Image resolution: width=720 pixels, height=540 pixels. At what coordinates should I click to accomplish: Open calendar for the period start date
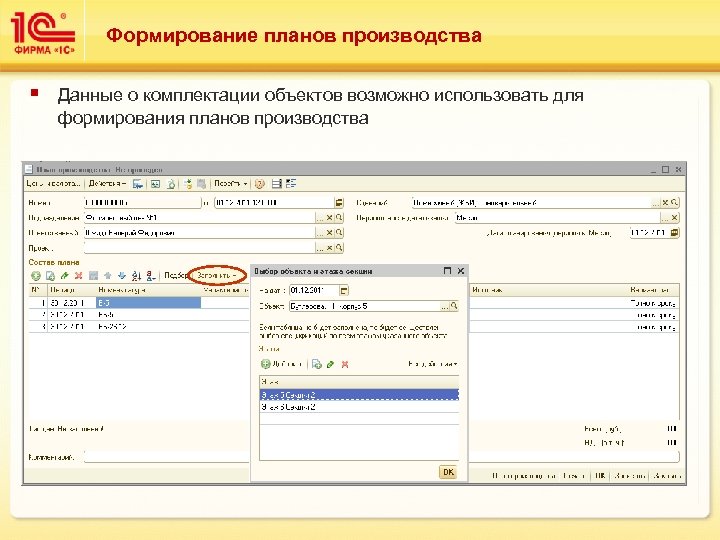coord(674,233)
